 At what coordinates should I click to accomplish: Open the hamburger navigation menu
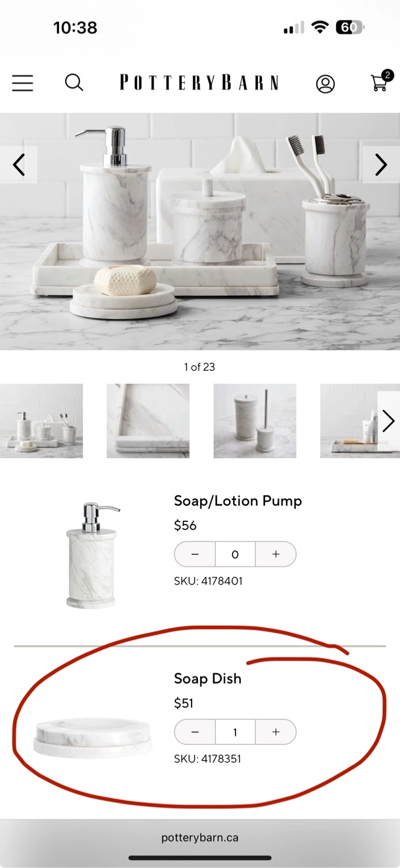(x=22, y=83)
